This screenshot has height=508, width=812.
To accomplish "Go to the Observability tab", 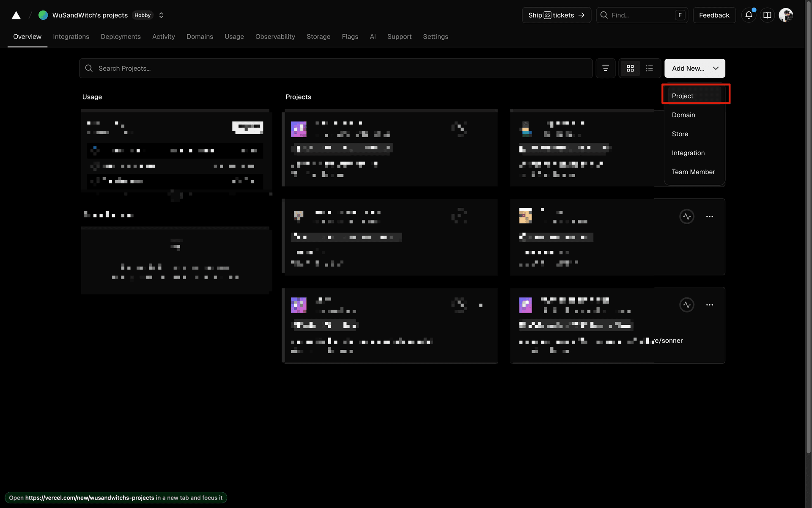I will pyautogui.click(x=275, y=37).
